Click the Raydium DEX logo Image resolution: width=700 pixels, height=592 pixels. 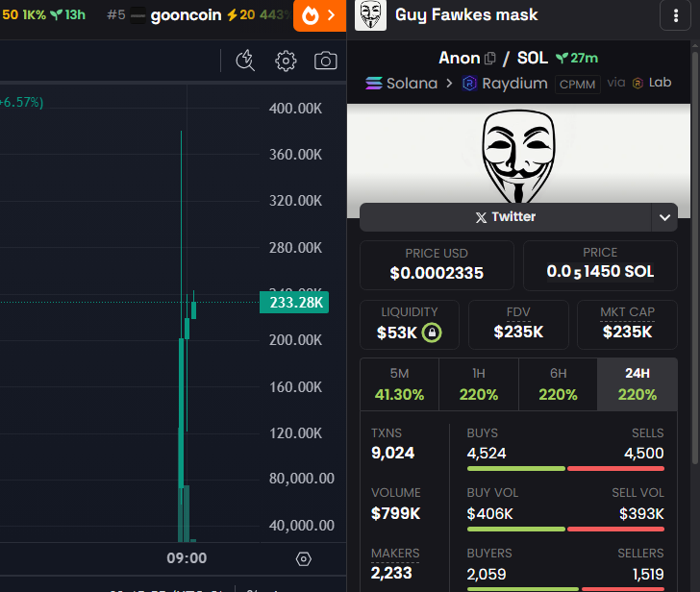click(469, 84)
